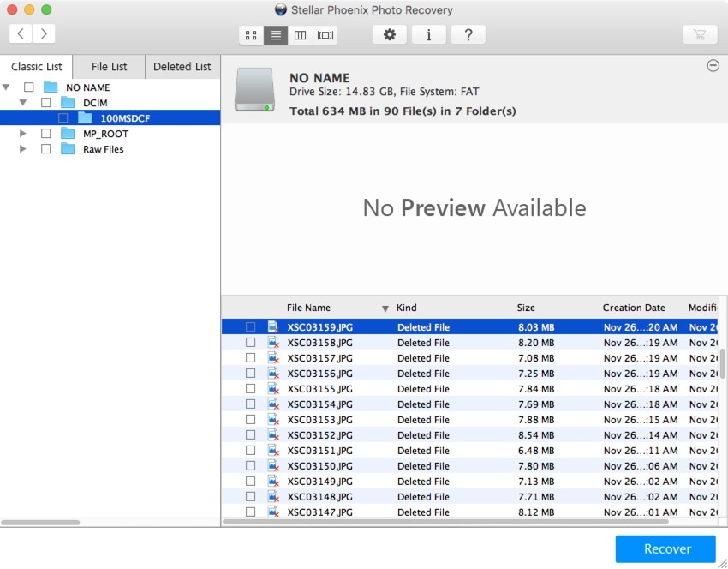This screenshot has width=728, height=569.
Task: Select the XSC03147.JPG file name
Action: coord(320,512)
